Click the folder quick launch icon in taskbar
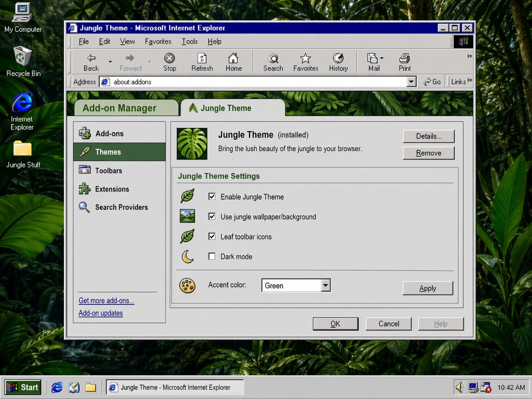532x399 pixels. point(91,387)
